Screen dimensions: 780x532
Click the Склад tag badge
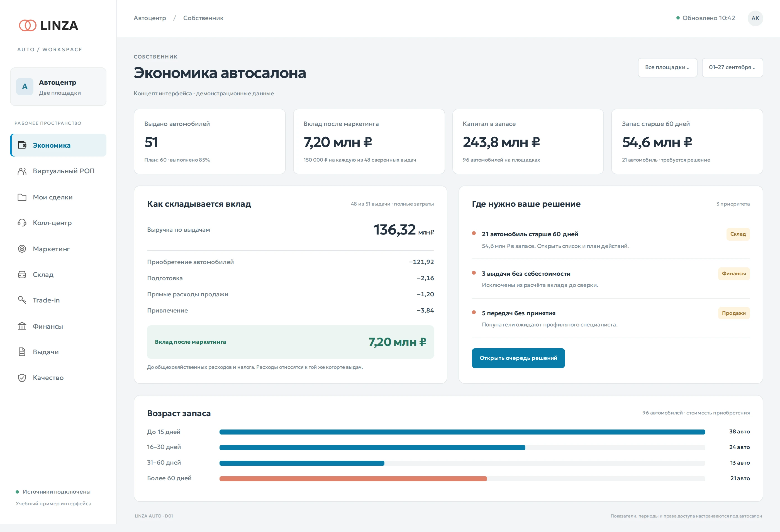coord(738,234)
